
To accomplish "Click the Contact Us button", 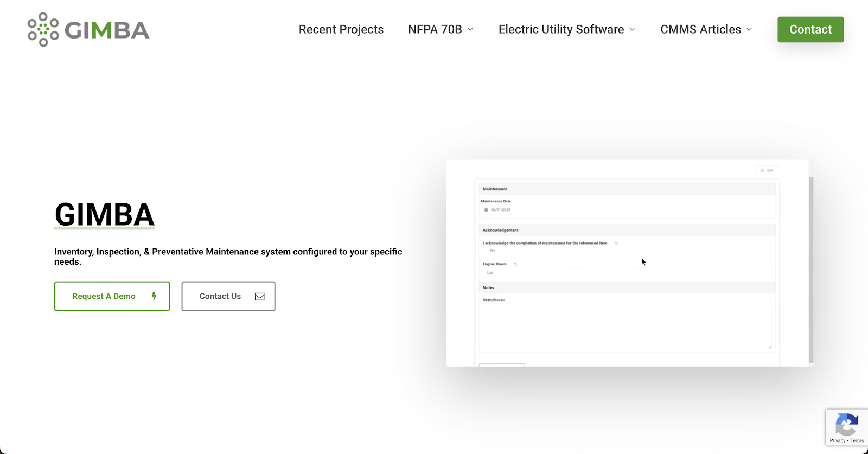I will pos(228,296).
